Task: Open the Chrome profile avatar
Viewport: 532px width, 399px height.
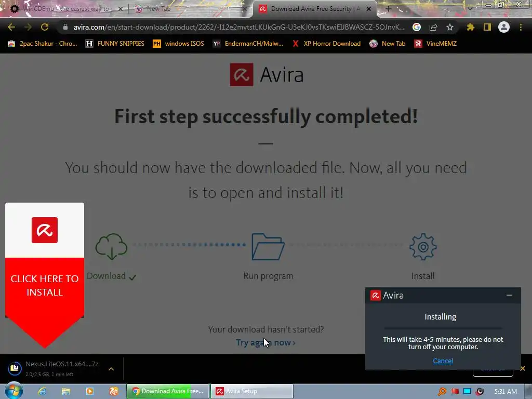Action: point(504,27)
